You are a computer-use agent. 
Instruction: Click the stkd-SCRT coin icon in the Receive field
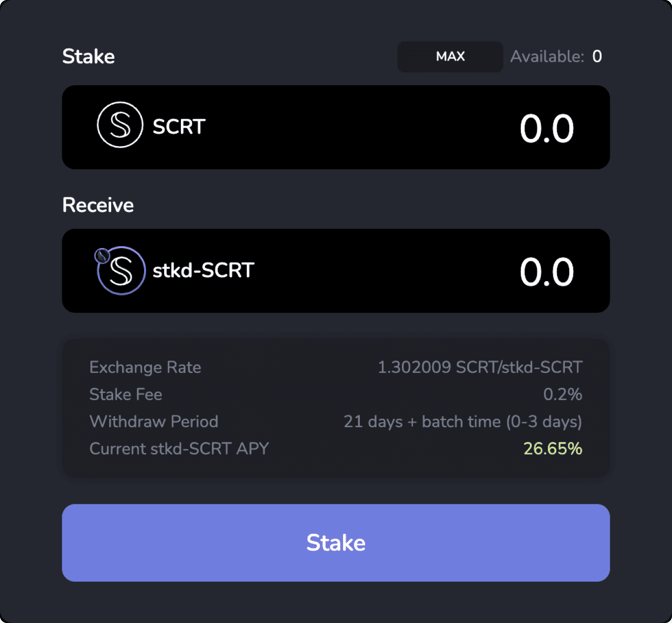click(x=120, y=271)
